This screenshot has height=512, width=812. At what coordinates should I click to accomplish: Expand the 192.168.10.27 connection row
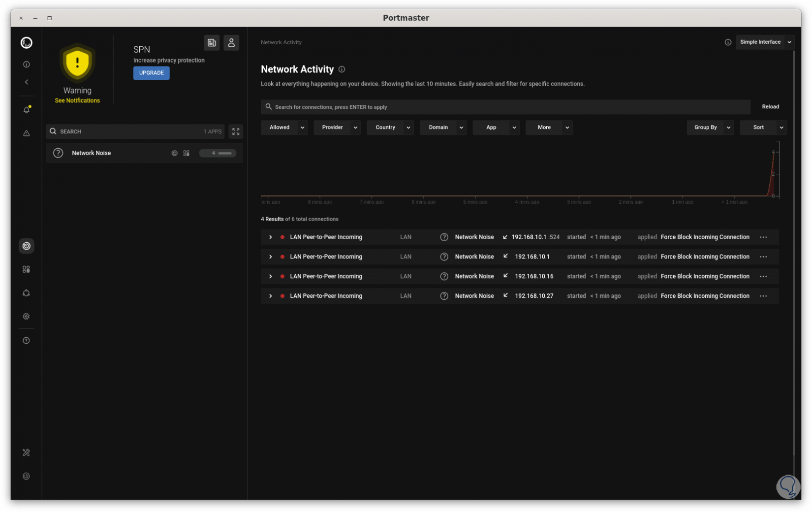coord(270,296)
